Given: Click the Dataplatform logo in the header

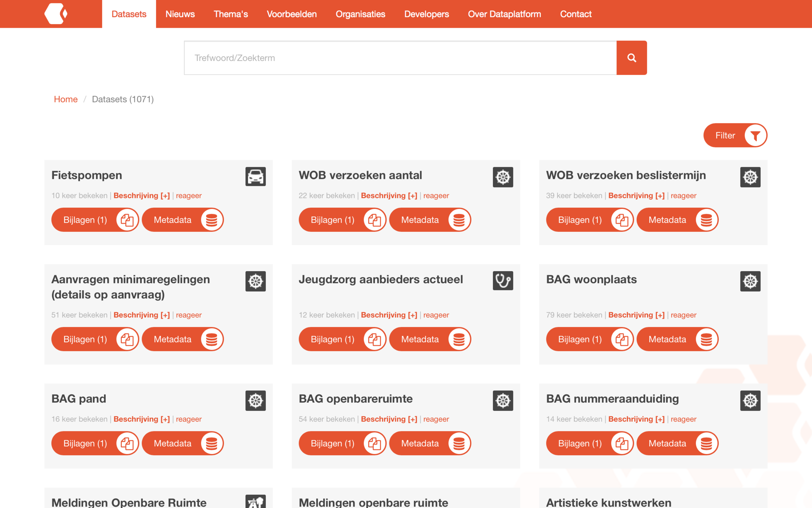Looking at the screenshot, I should click(x=56, y=14).
